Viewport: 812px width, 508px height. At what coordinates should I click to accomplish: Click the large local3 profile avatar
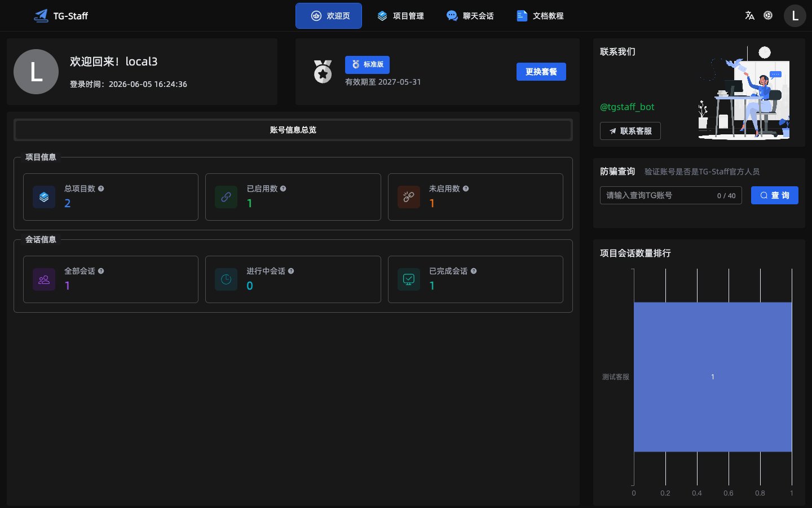[36, 72]
